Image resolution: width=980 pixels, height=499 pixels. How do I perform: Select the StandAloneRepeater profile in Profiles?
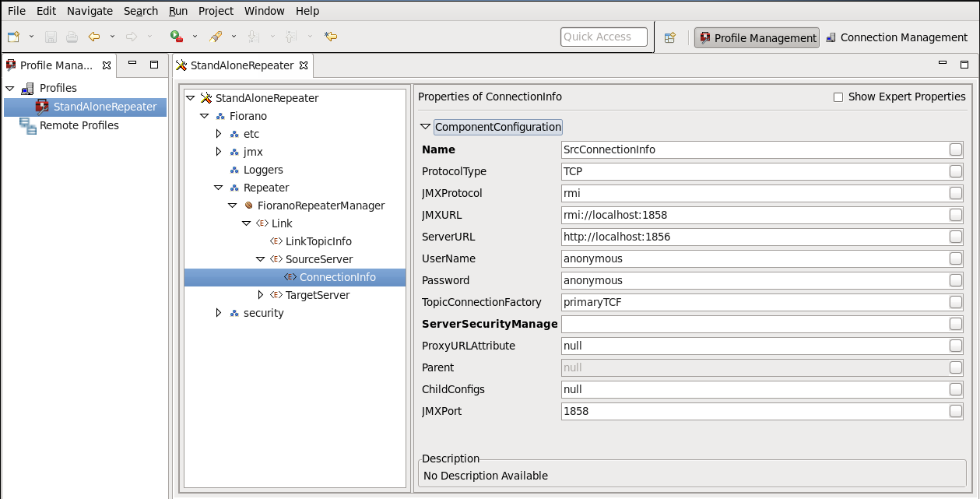[x=86, y=107]
